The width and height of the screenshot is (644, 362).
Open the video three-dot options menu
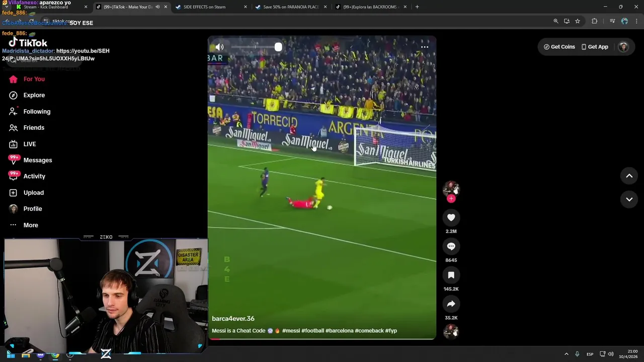pyautogui.click(x=425, y=47)
